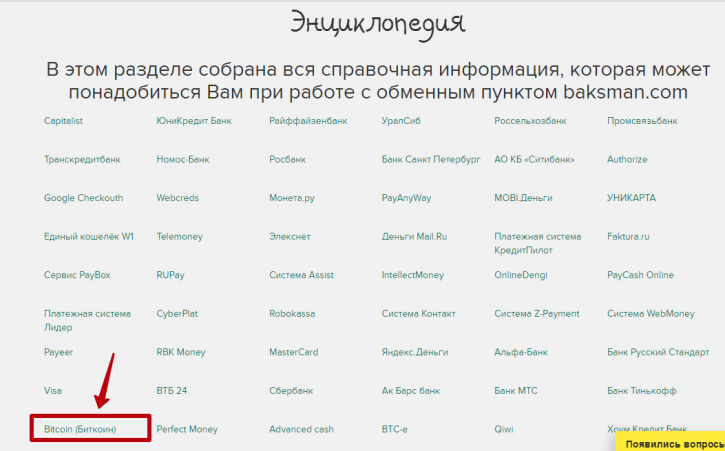Open the ЮниКредит Банк article
The image size is (725, 451).
(194, 121)
